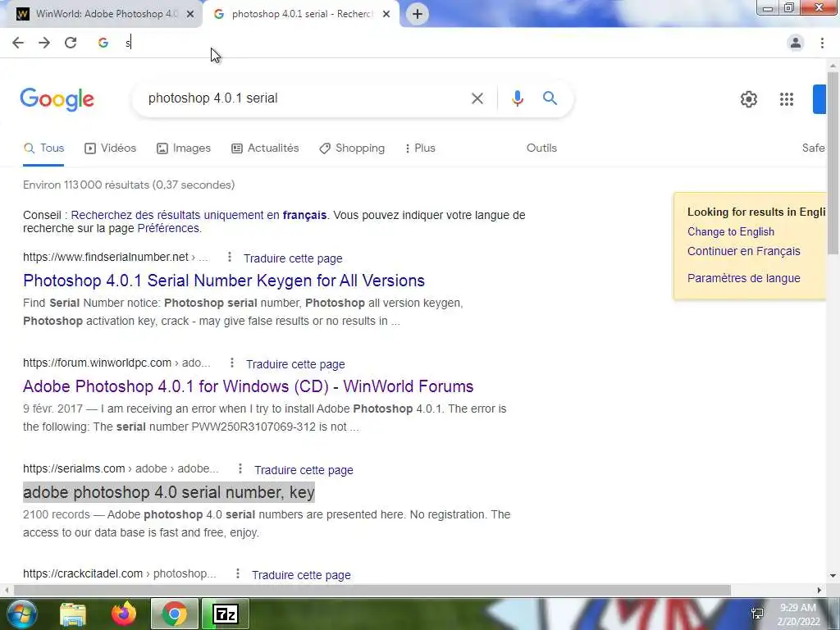Viewport: 840px width, 630px height.
Task: Open Windows Start menu
Action: (x=21, y=614)
